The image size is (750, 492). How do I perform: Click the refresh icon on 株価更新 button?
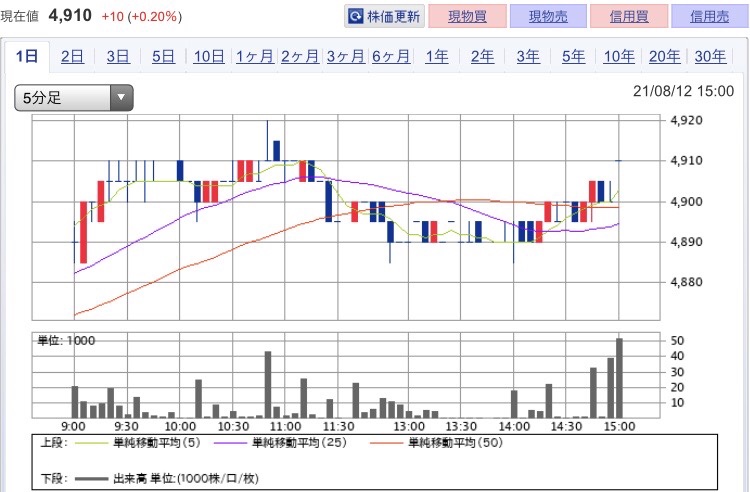point(355,17)
